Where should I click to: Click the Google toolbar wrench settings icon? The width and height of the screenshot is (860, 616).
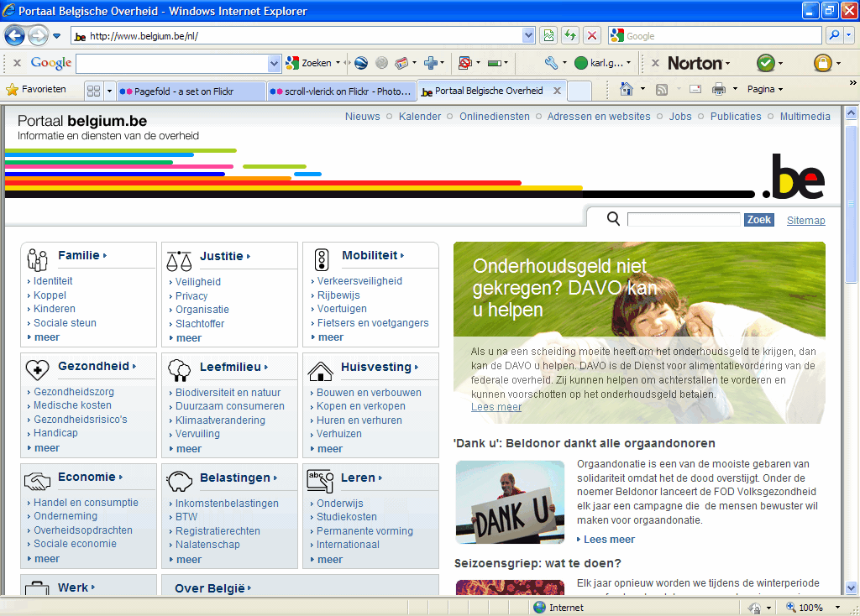(x=551, y=63)
